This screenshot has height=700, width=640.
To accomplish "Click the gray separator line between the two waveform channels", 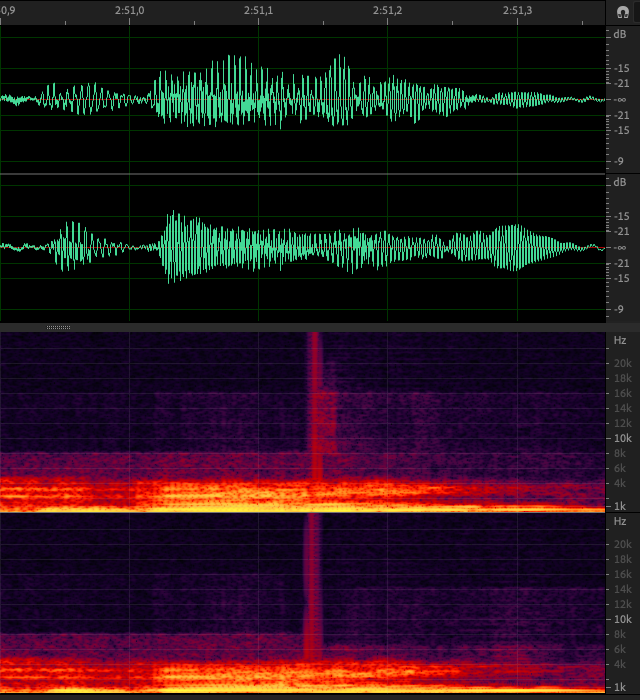I will [300, 174].
